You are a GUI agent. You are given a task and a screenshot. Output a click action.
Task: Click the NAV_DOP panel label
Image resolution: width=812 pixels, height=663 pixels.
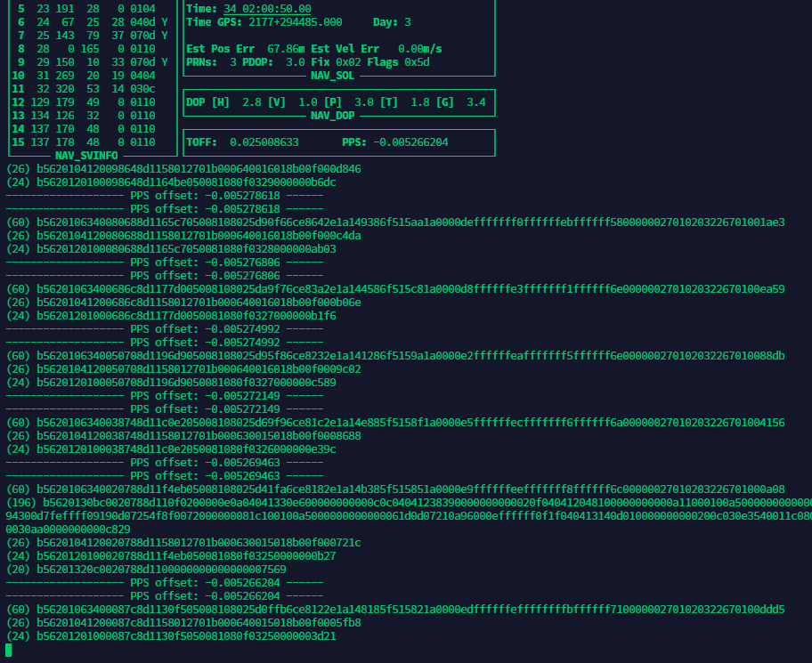[332, 116]
